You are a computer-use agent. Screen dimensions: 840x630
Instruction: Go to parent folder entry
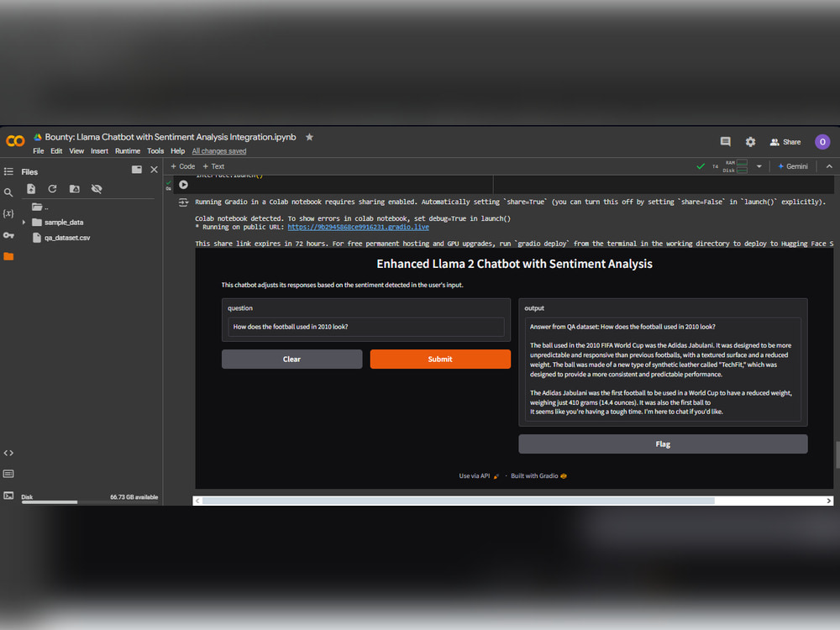40,207
